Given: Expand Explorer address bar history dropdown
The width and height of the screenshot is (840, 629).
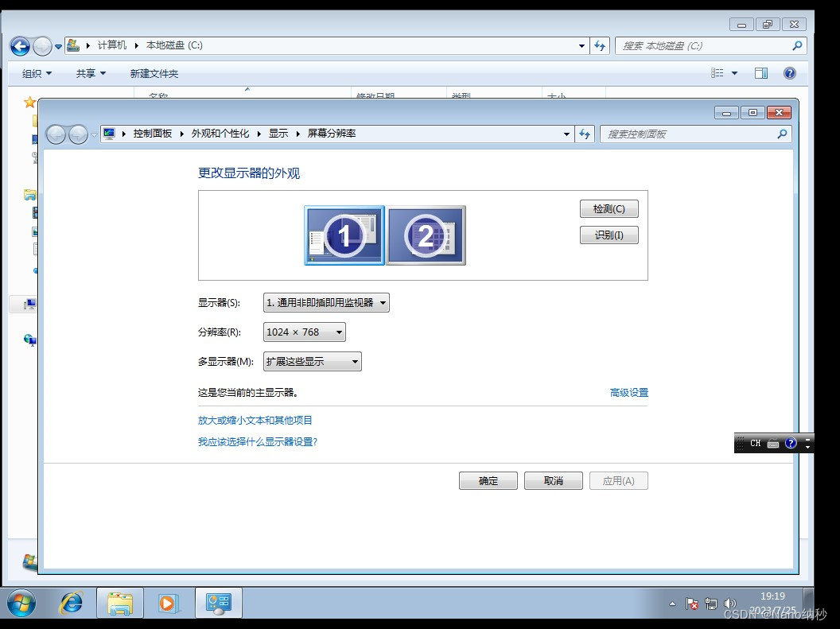Looking at the screenshot, I should coord(581,46).
